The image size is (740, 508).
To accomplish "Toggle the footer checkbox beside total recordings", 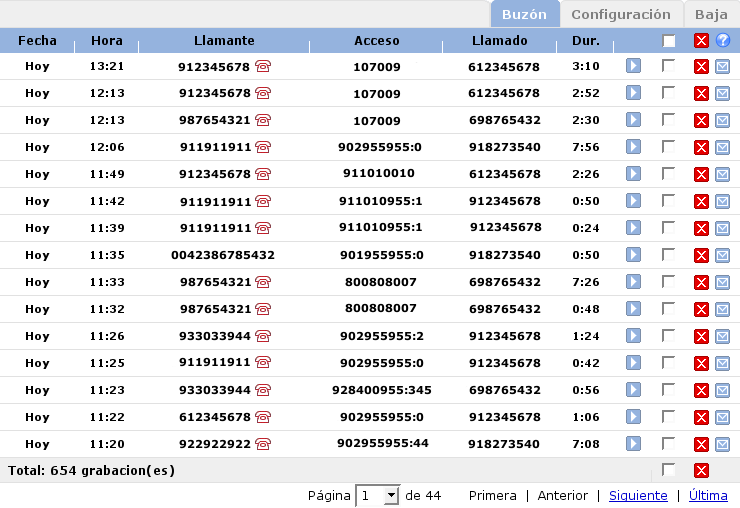I will click(668, 469).
